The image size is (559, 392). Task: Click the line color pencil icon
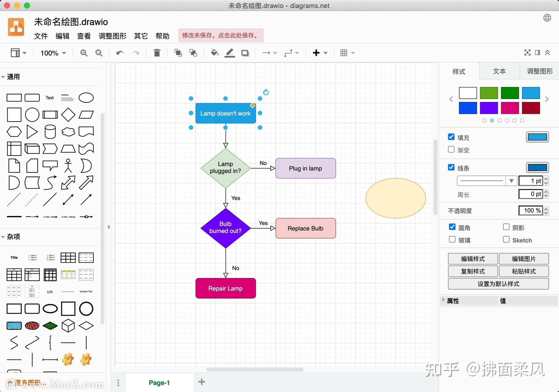230,53
